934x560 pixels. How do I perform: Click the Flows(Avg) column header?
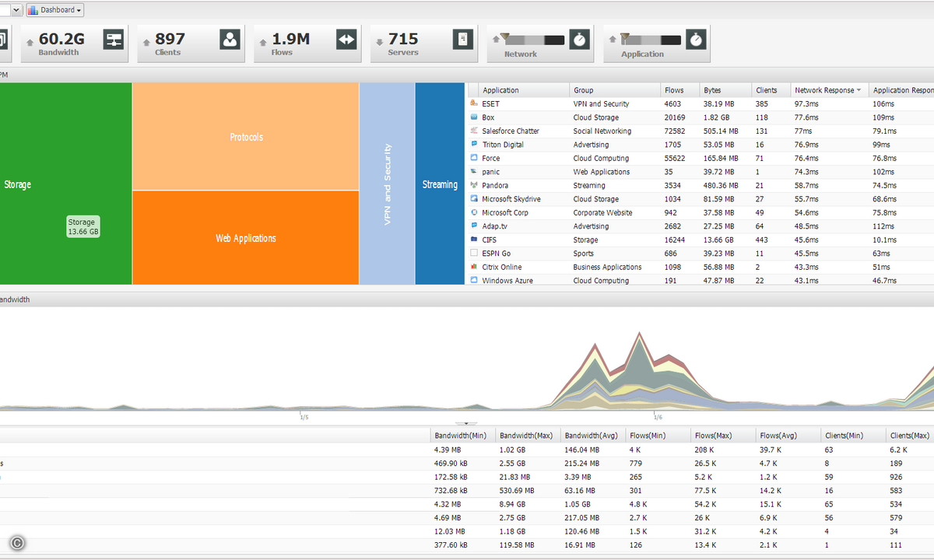(788, 436)
